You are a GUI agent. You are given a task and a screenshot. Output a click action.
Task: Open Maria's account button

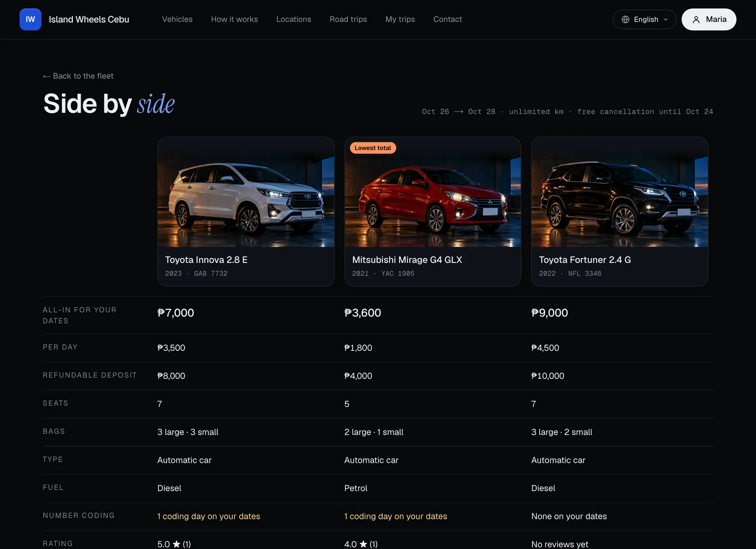709,19
